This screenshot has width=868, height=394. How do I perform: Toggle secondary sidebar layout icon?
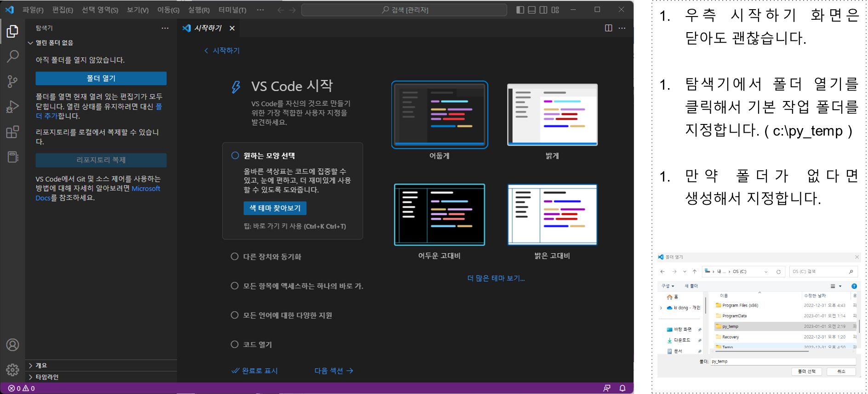click(543, 10)
